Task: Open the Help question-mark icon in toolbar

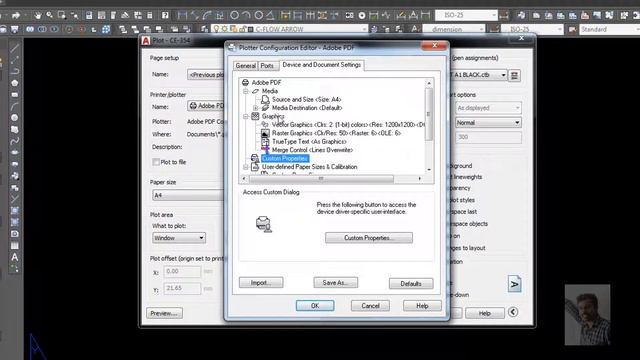Action: 165,16
